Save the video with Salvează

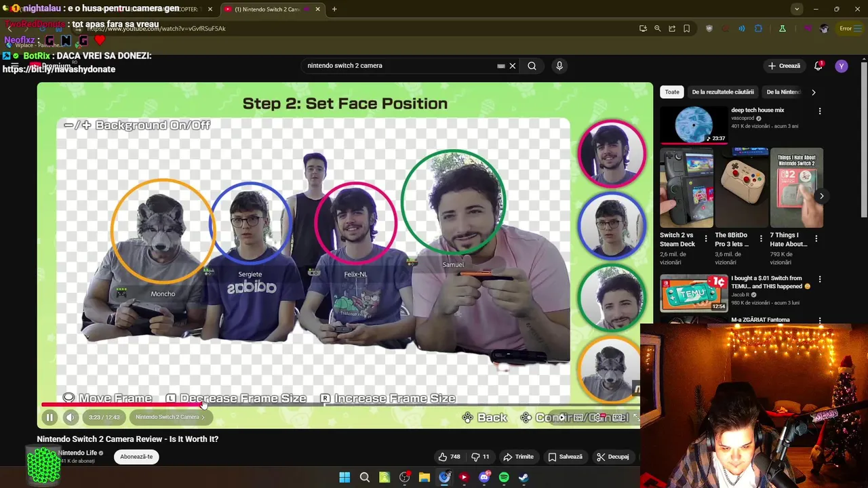pyautogui.click(x=566, y=457)
